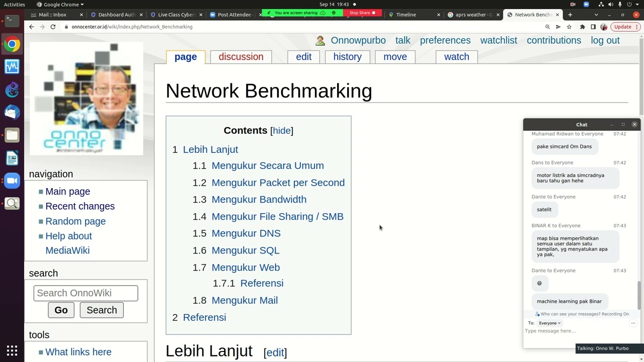Open more options in the Chat panel
This screenshot has width=644, height=362.
pyautogui.click(x=633, y=323)
